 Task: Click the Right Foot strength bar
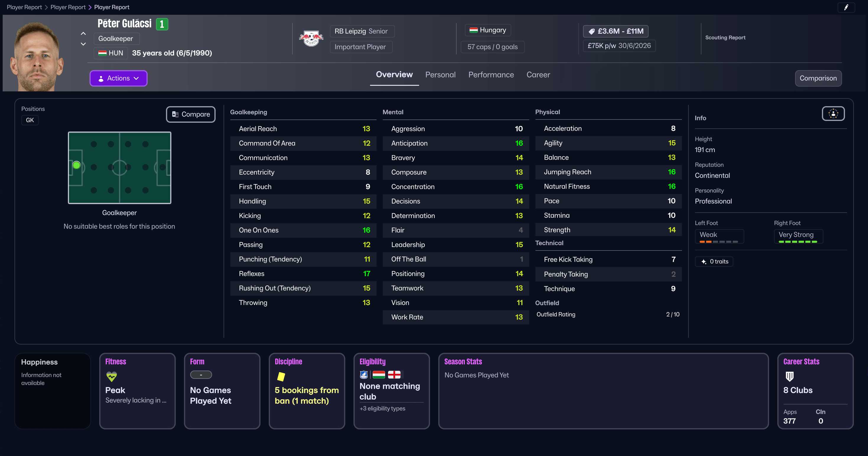tap(798, 241)
